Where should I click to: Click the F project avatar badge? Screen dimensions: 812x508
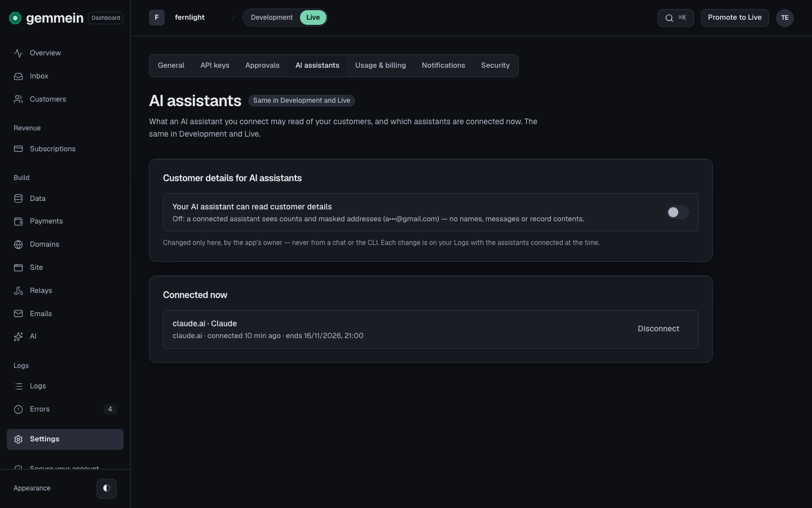[x=157, y=17]
